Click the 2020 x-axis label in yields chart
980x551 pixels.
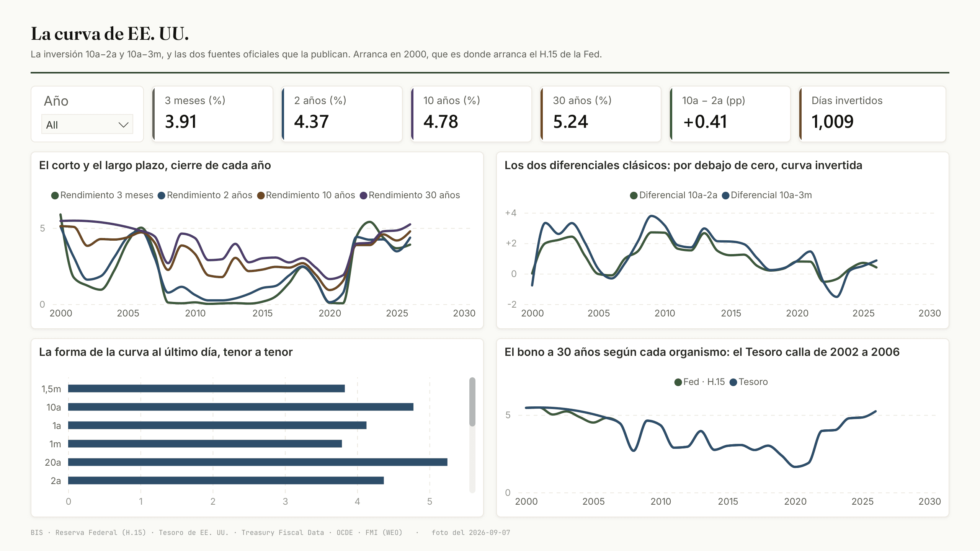point(330,313)
